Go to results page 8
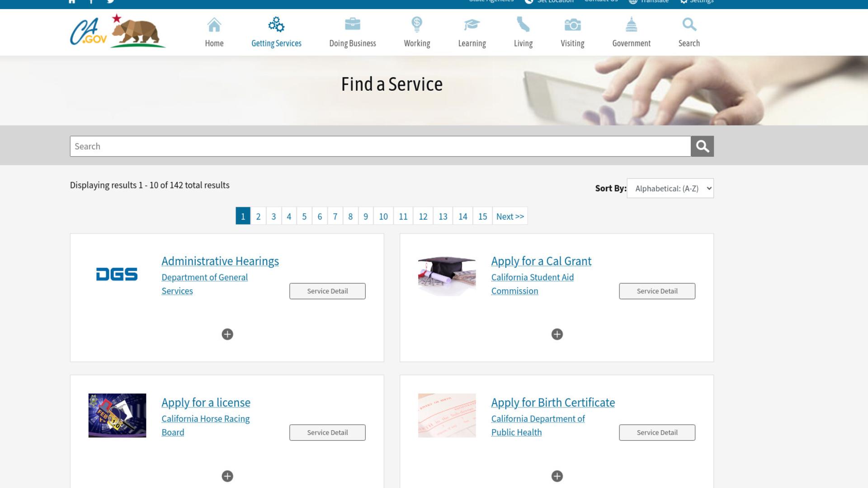The width and height of the screenshot is (868, 488). click(350, 216)
